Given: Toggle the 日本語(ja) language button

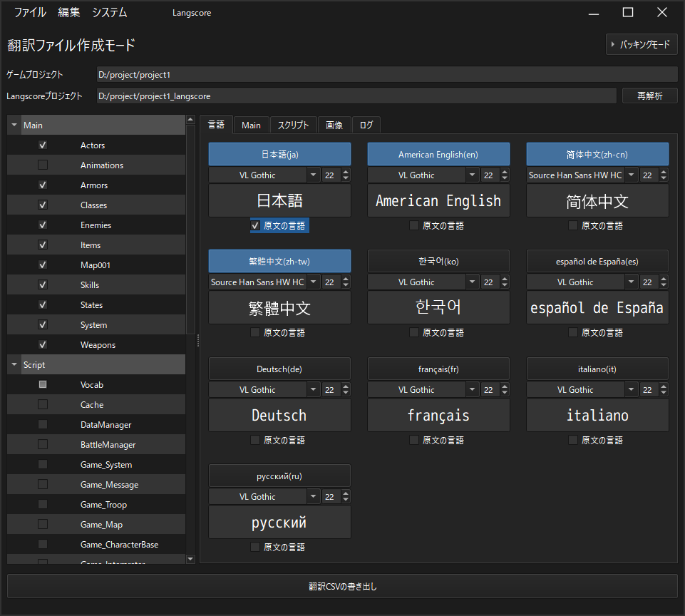Looking at the screenshot, I should [279, 154].
